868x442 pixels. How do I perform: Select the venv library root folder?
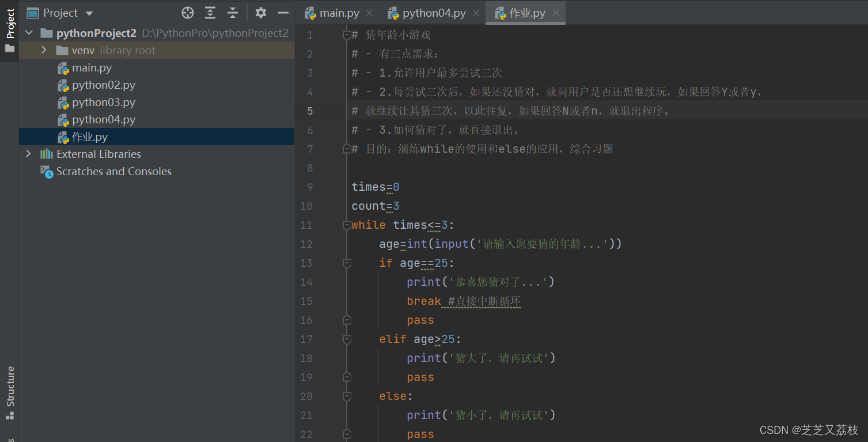point(157,50)
